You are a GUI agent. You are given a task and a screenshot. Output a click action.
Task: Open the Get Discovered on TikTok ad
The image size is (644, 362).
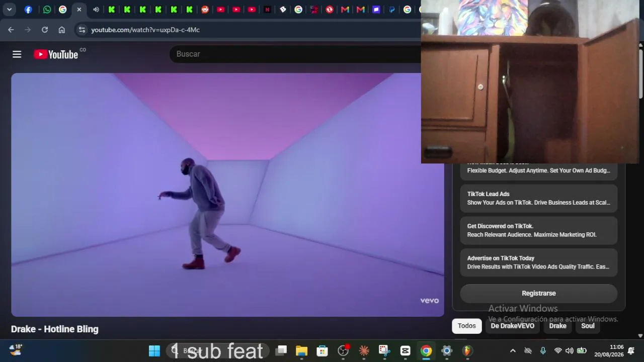point(539,230)
